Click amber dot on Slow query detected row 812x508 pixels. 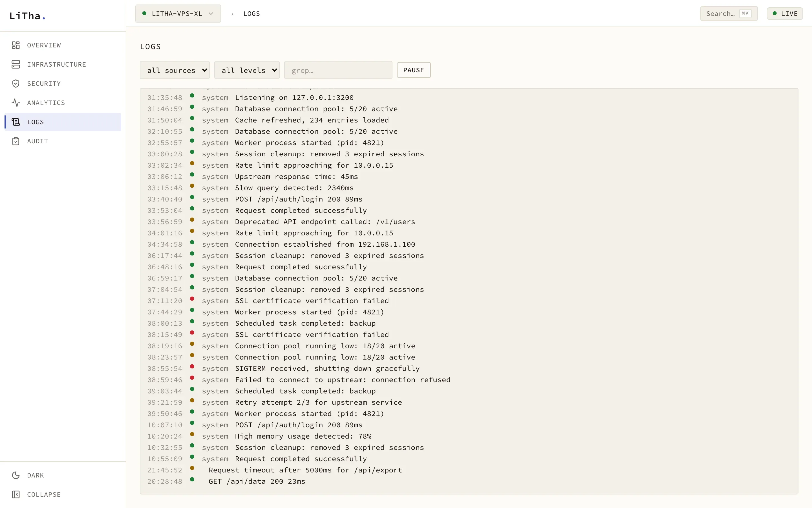pyautogui.click(x=192, y=186)
